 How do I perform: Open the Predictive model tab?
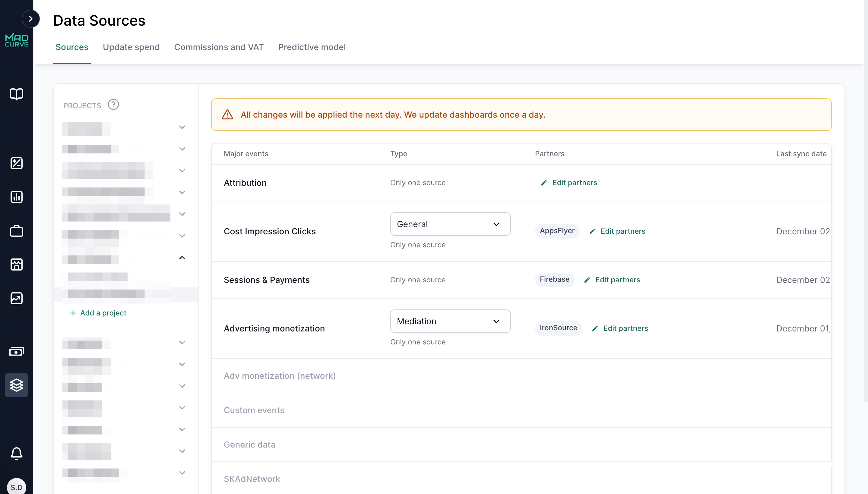(312, 47)
